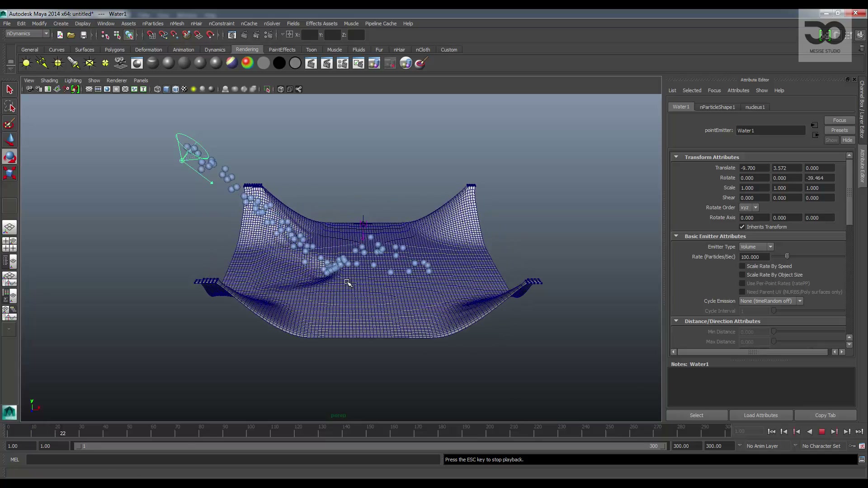Open the Rotate Order xyz dropdown

749,207
